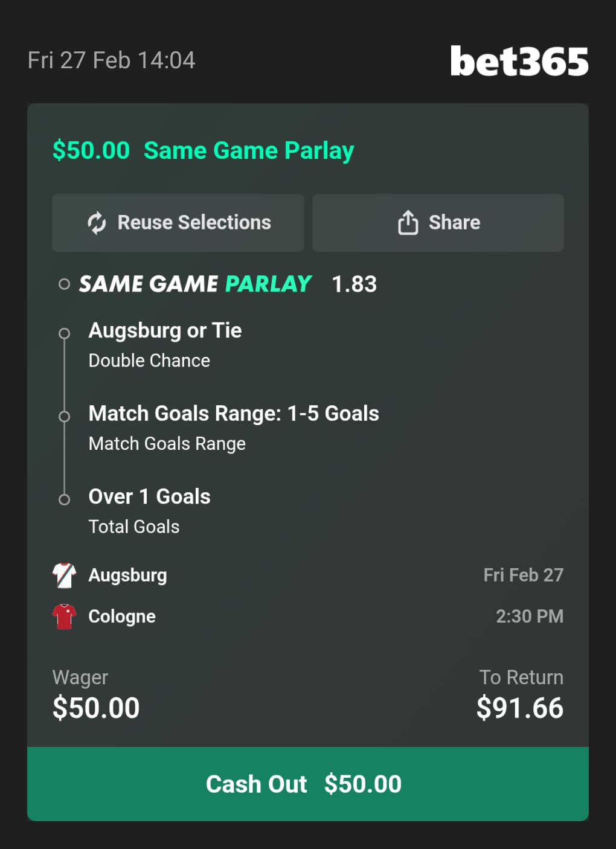Open the Augsburg team name link
Viewport: 616px width, 849px height.
click(x=127, y=575)
